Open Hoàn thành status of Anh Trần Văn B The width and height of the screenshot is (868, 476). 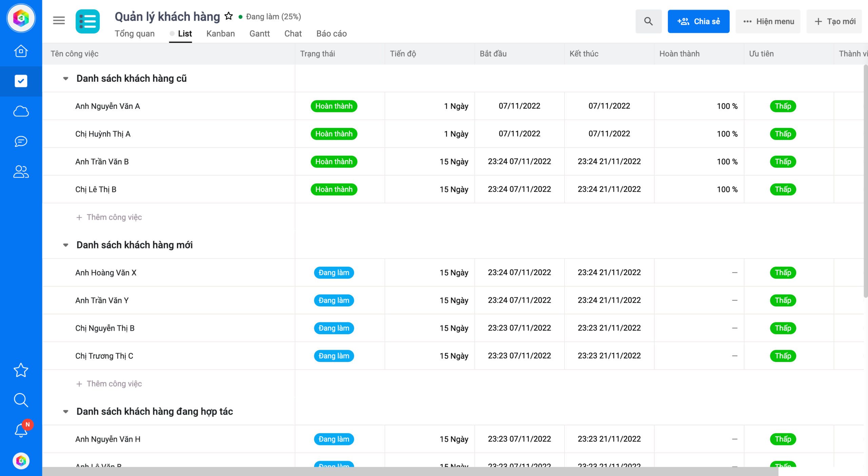coord(334,162)
